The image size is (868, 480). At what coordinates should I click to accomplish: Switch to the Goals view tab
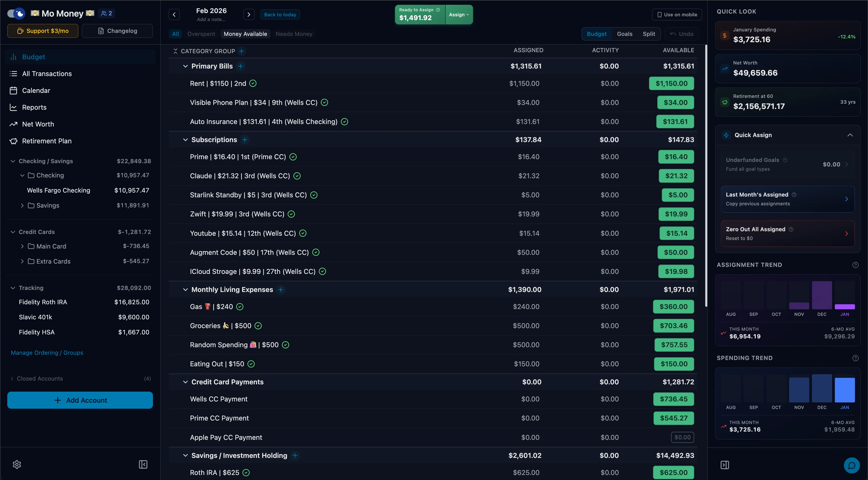[624, 34]
